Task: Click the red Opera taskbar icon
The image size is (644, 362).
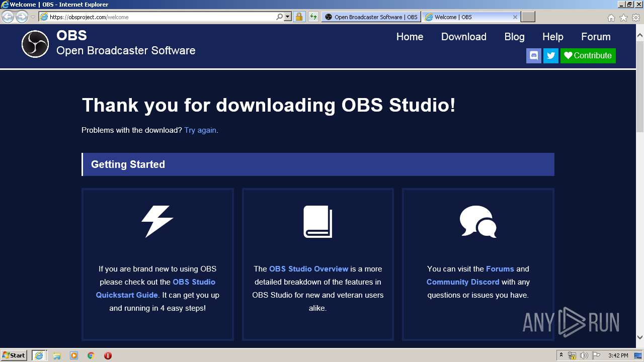Action: (x=108, y=355)
